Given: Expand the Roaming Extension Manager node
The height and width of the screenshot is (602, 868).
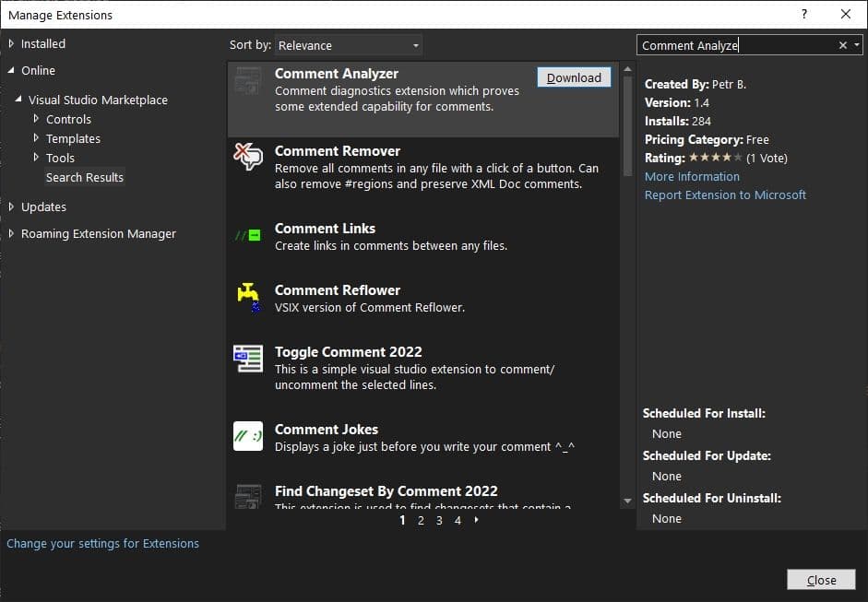Looking at the screenshot, I should pyautogui.click(x=11, y=234).
